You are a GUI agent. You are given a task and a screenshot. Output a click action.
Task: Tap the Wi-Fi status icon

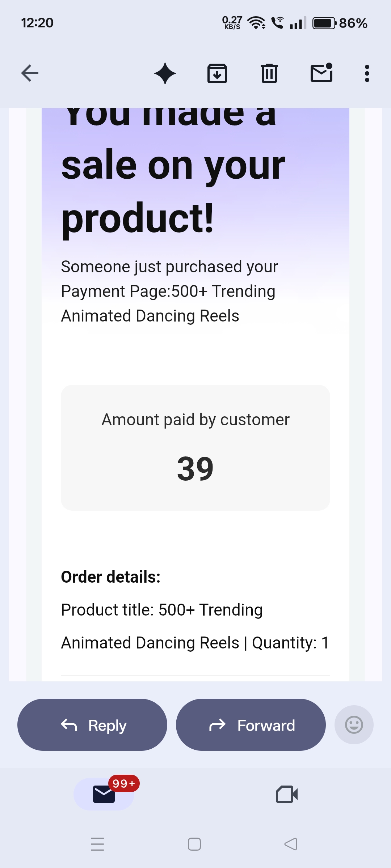[256, 23]
